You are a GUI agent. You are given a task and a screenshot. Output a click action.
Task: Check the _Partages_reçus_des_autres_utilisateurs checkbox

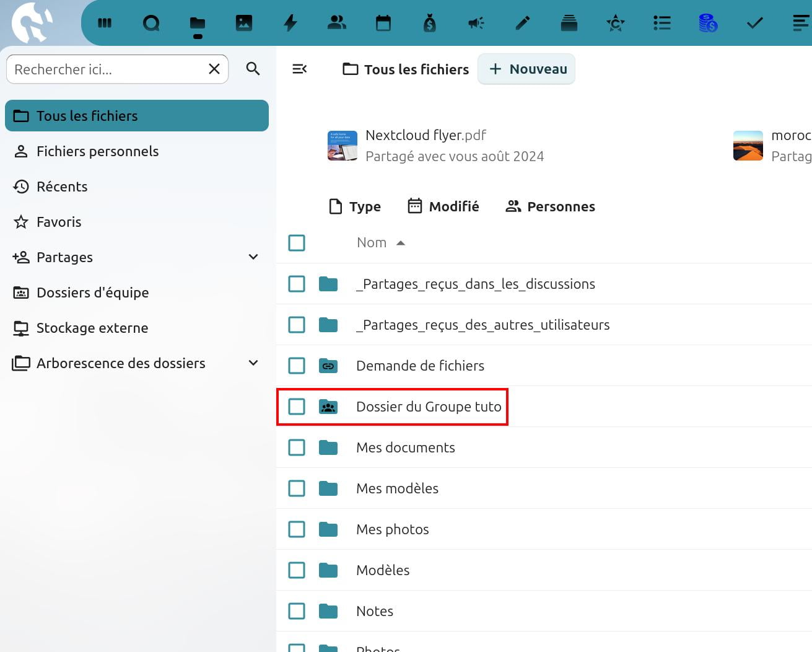click(297, 325)
